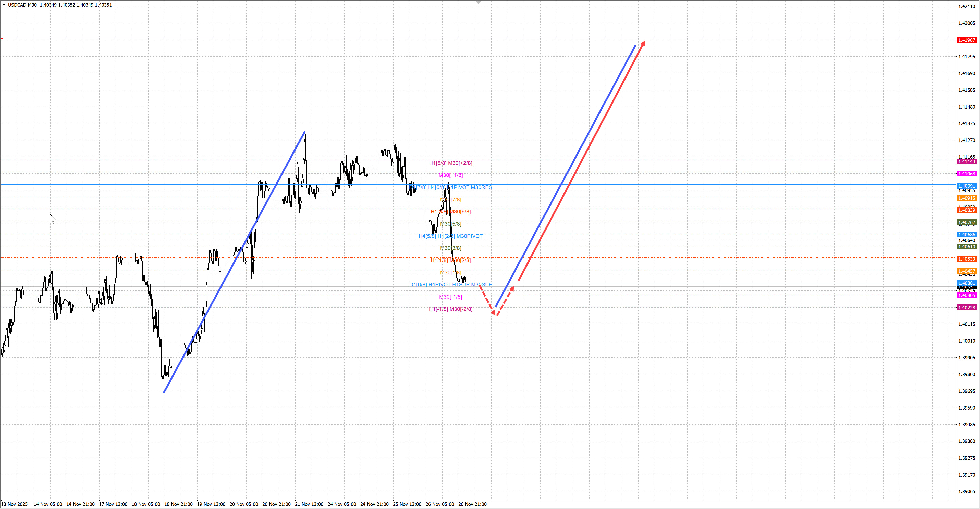This screenshot has height=509, width=980.
Task: Click the red horizontal line's left anchor point
Action: (2, 39)
